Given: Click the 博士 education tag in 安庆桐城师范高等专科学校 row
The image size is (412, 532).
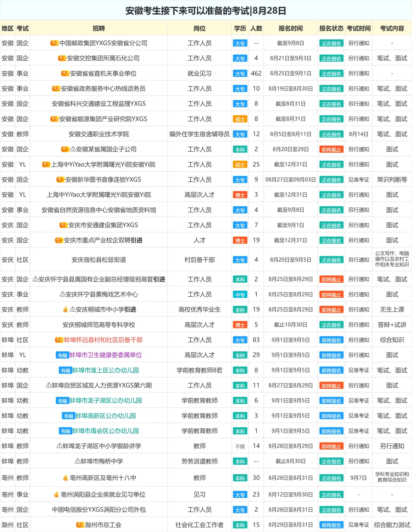Looking at the screenshot, I should tap(240, 325).
